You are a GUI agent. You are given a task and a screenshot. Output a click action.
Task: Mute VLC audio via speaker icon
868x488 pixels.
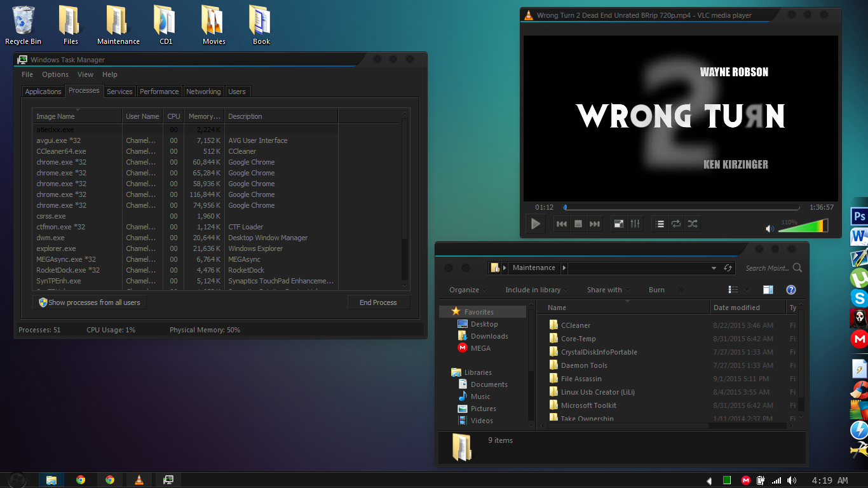tap(770, 229)
